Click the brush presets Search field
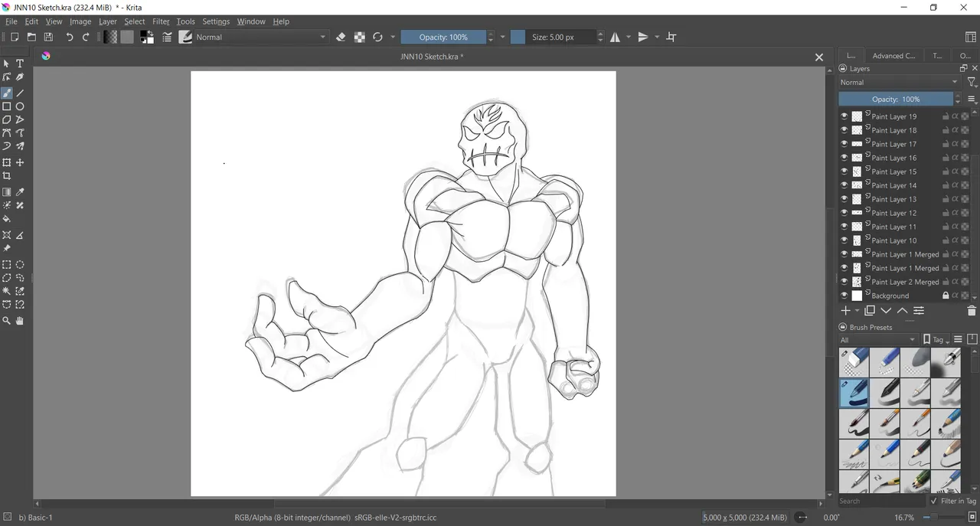980x526 pixels. pos(880,501)
